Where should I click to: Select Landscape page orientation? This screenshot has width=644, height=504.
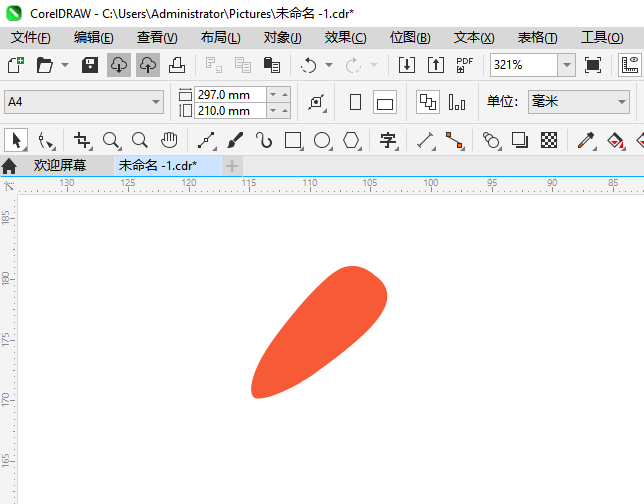385,102
